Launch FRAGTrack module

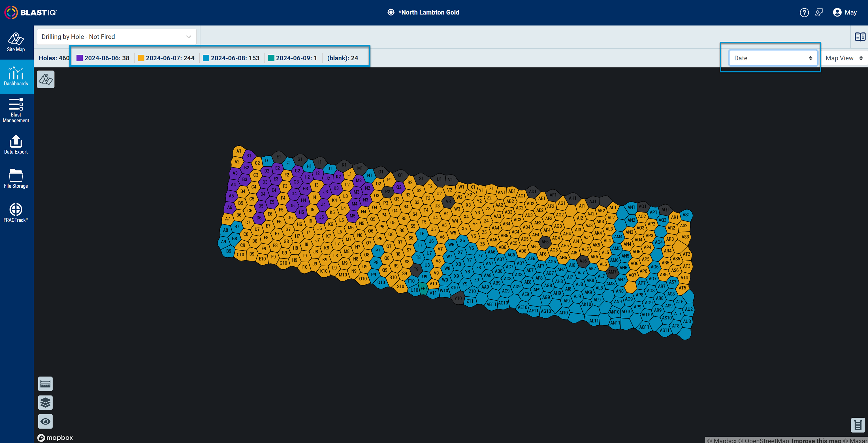click(x=16, y=213)
